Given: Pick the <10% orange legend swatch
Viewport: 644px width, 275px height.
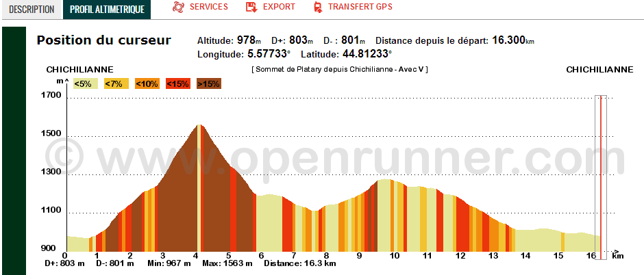Looking at the screenshot, I should pyautogui.click(x=147, y=83).
